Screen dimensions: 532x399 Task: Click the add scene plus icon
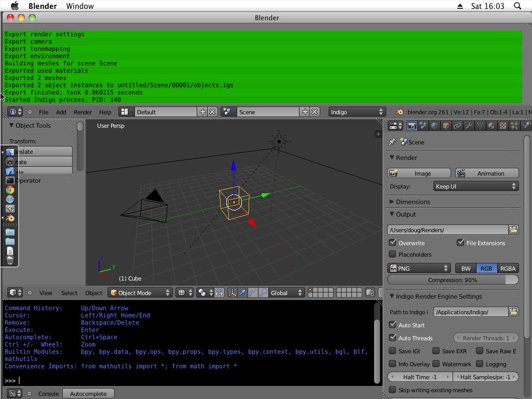[x=305, y=112]
